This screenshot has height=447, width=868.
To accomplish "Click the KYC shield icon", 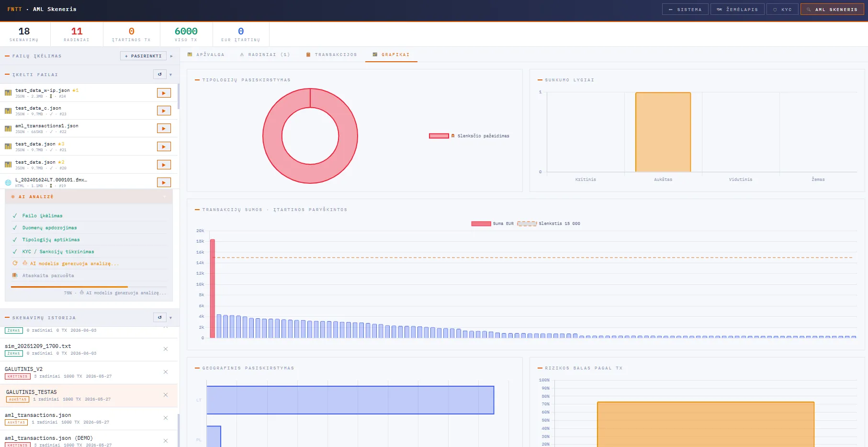I will (x=775, y=9).
